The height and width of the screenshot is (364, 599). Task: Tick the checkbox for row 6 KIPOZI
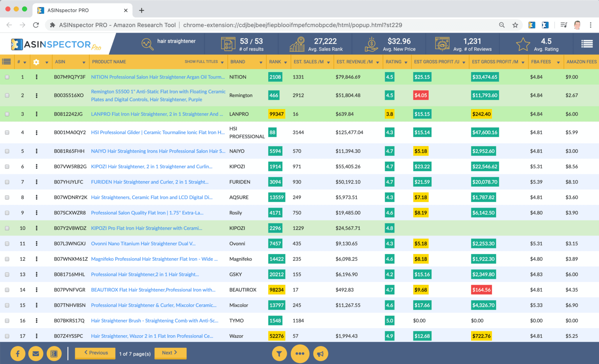(7, 166)
